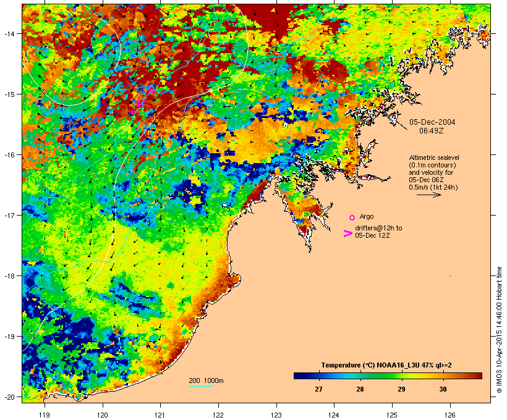Click latitude axis label -17

(x=9, y=215)
